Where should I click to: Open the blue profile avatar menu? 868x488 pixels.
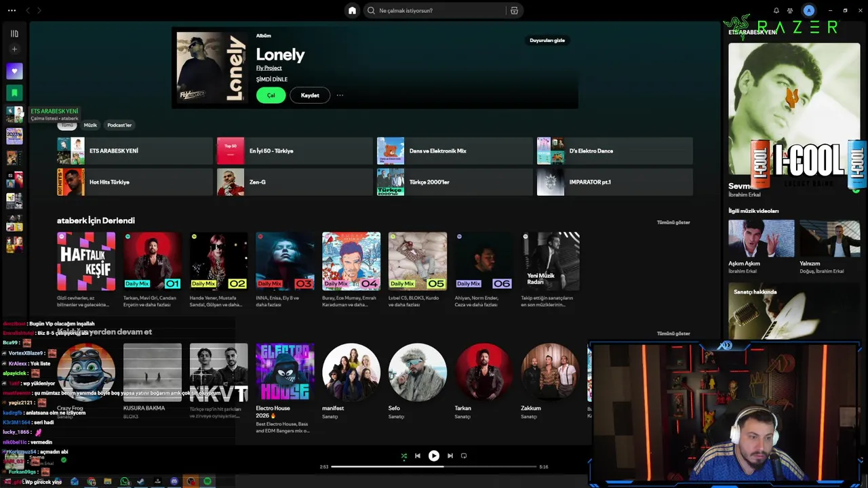808,10
